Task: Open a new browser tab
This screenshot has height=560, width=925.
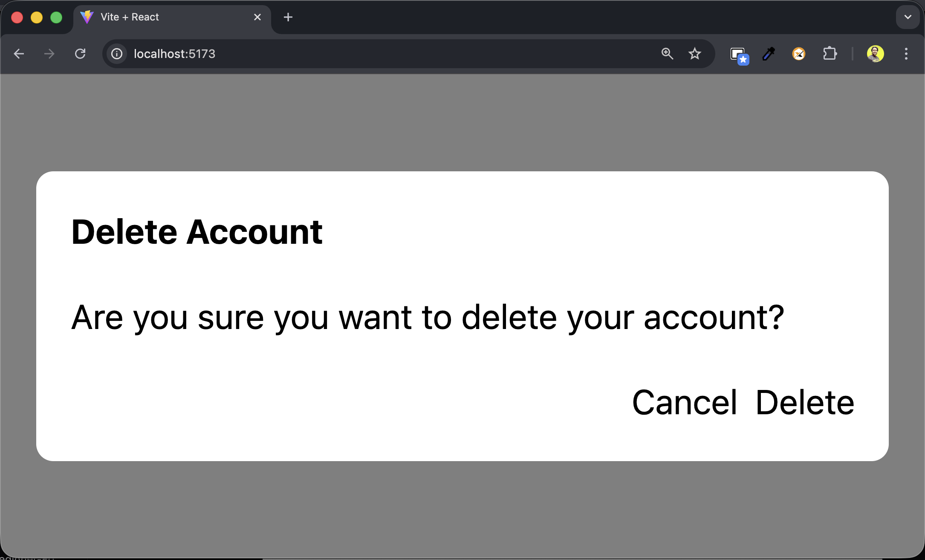Action: (x=288, y=17)
